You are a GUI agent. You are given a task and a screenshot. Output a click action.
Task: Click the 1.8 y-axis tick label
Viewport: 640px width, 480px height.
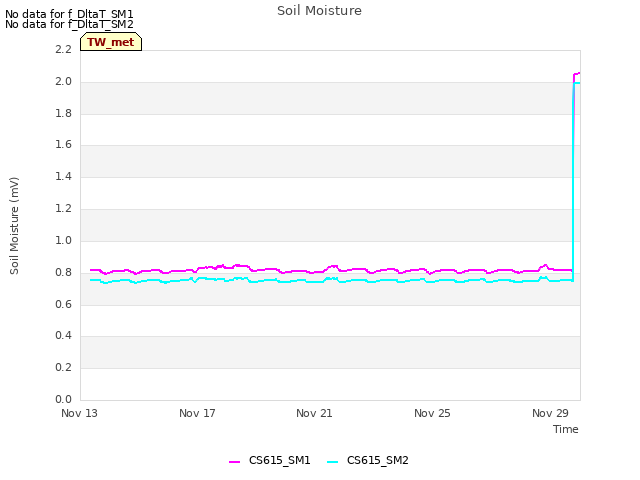pyautogui.click(x=64, y=113)
